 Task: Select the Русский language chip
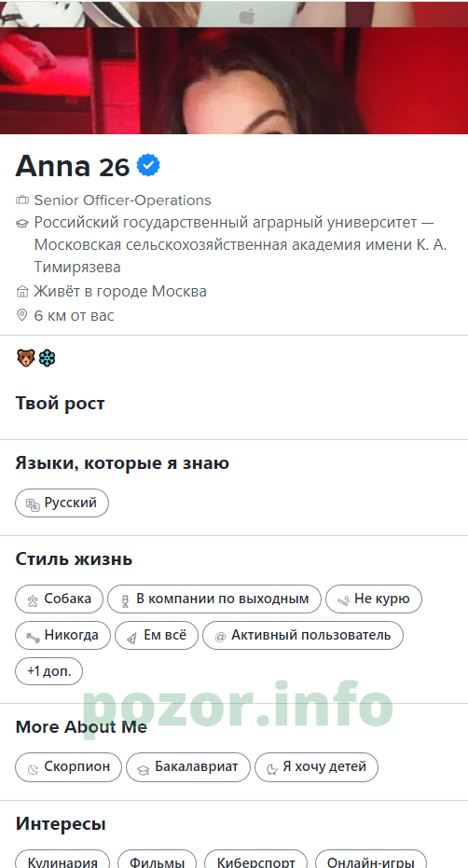click(x=62, y=503)
